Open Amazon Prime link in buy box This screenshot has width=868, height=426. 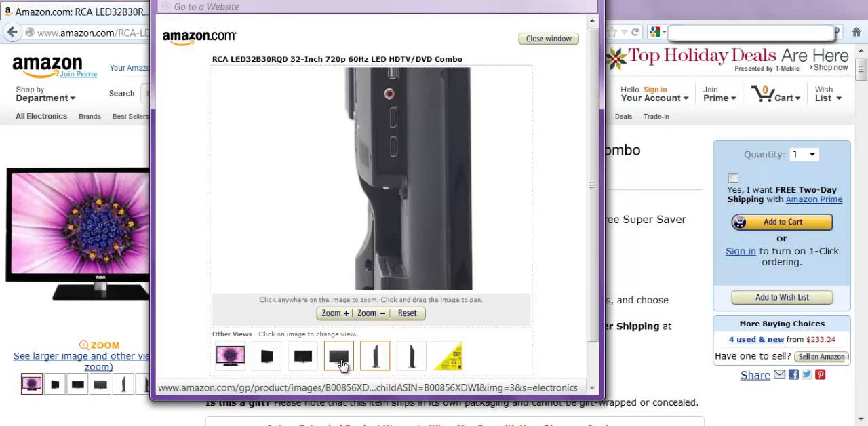point(814,199)
